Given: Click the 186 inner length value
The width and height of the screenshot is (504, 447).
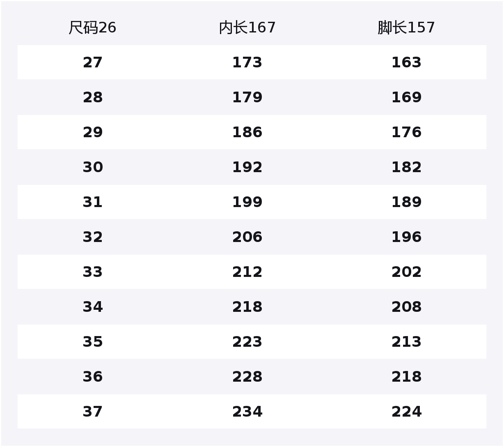Looking at the screenshot, I should click(247, 132).
